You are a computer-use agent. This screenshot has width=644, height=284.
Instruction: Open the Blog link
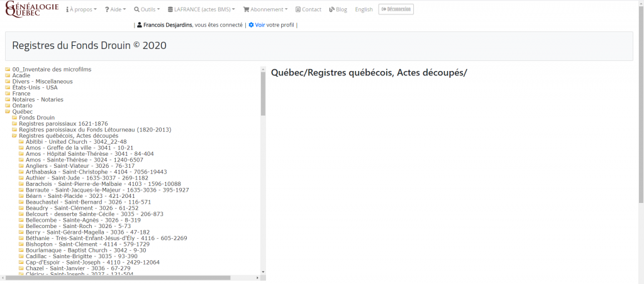coord(338,10)
